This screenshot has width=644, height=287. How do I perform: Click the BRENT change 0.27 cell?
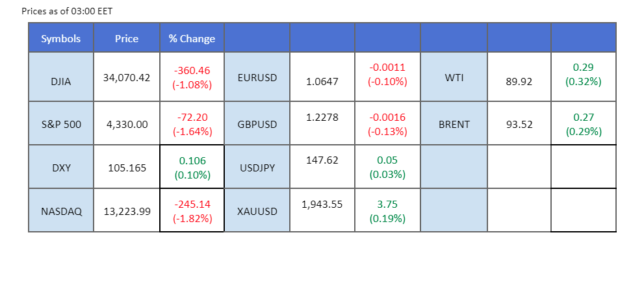tap(584, 124)
